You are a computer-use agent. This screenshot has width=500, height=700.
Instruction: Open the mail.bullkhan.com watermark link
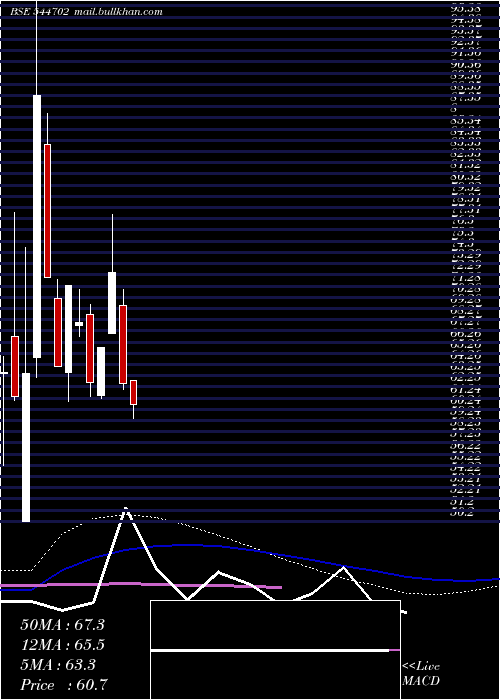tap(117, 12)
